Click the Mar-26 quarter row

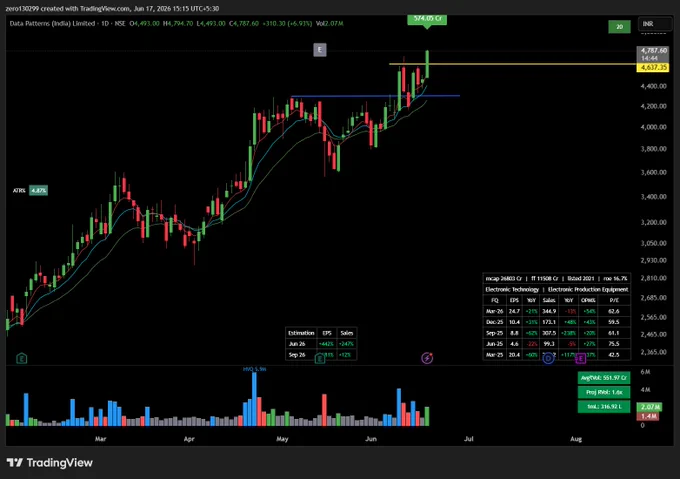[x=556, y=311]
